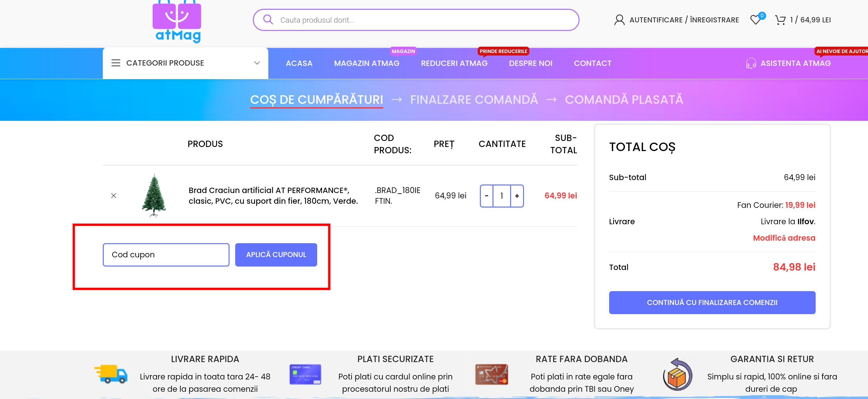Image resolution: width=868 pixels, height=399 pixels.
Task: Go to the Magazin atMag menu
Action: pyautogui.click(x=366, y=63)
